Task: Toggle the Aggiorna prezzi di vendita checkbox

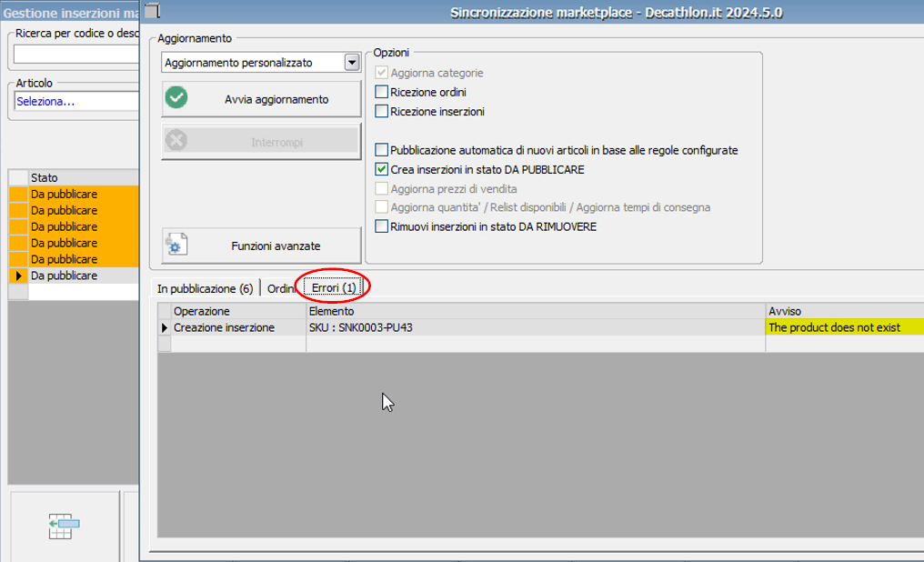Action: pyautogui.click(x=381, y=188)
